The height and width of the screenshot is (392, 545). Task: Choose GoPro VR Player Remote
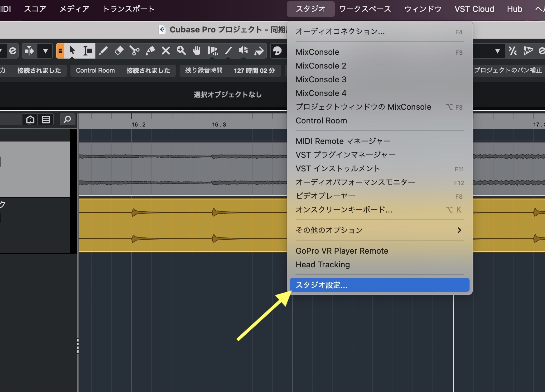pyautogui.click(x=379, y=251)
